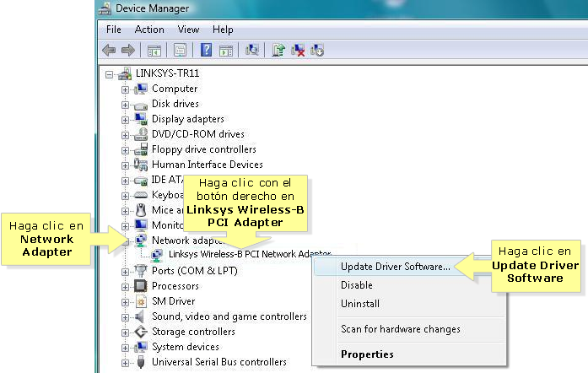Click the Uninstall red-X toolbar icon
Viewport: 588px width, 373px height.
pos(298,51)
